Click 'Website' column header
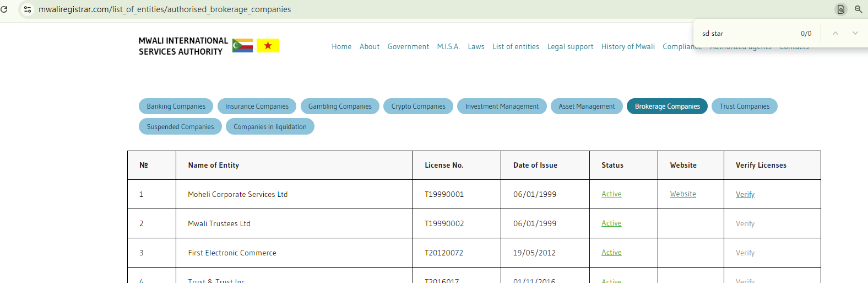The width and height of the screenshot is (868, 283). click(683, 165)
